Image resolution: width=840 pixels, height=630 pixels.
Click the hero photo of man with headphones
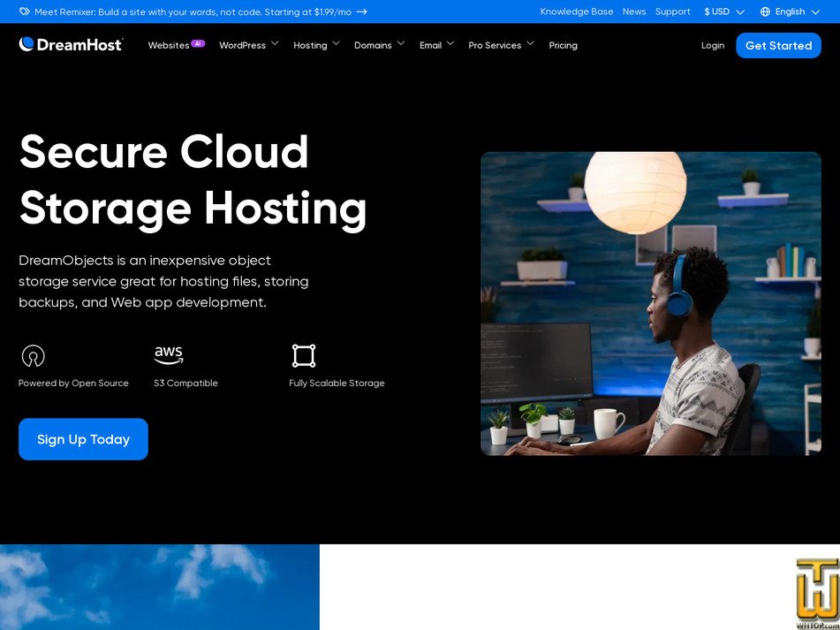[650, 304]
